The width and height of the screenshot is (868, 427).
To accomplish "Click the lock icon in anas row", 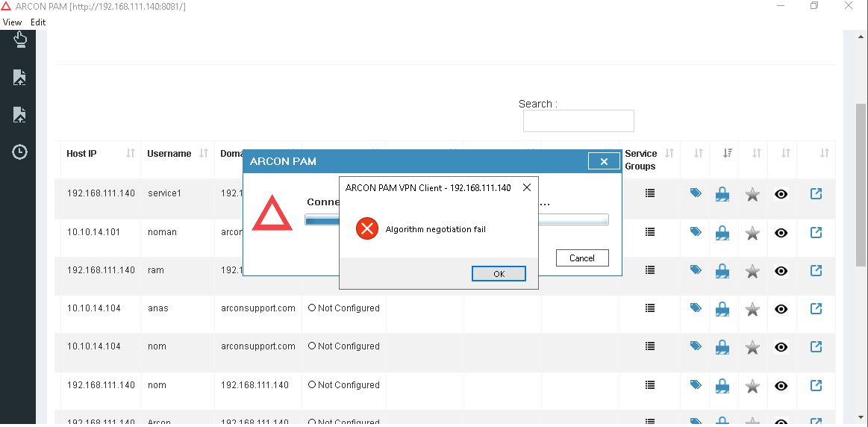I will (722, 309).
